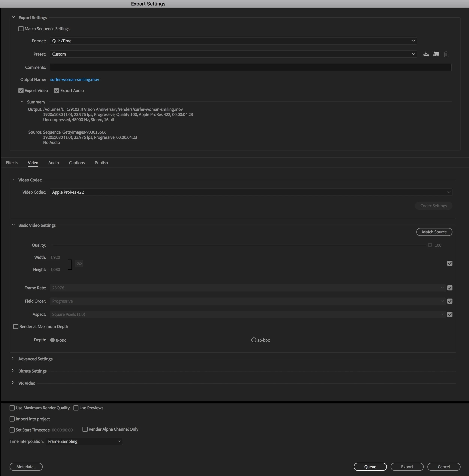Image resolution: width=469 pixels, height=476 pixels.
Task: Enable Match Sequence Settings checkbox
Action: tap(21, 29)
